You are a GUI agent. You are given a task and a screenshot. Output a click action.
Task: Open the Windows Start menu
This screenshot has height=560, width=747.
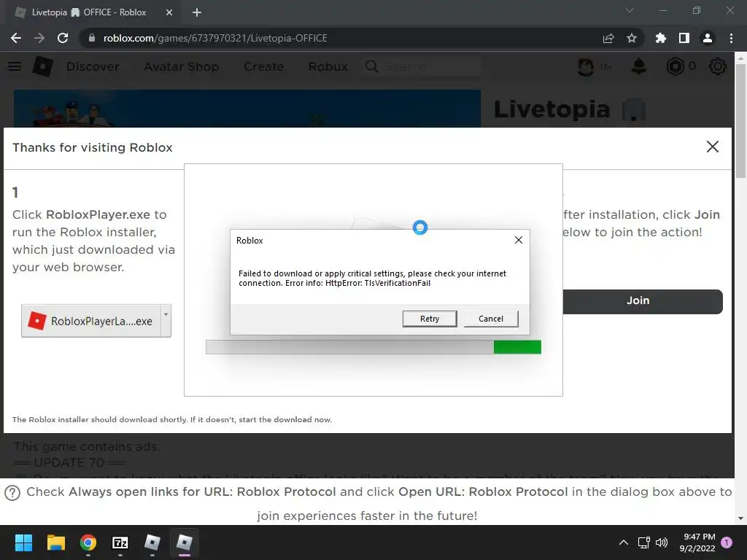23,542
